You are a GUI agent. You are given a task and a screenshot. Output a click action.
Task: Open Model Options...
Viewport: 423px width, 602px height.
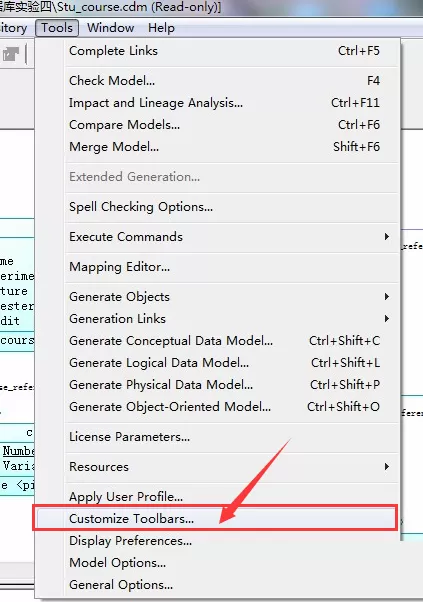(x=217, y=563)
